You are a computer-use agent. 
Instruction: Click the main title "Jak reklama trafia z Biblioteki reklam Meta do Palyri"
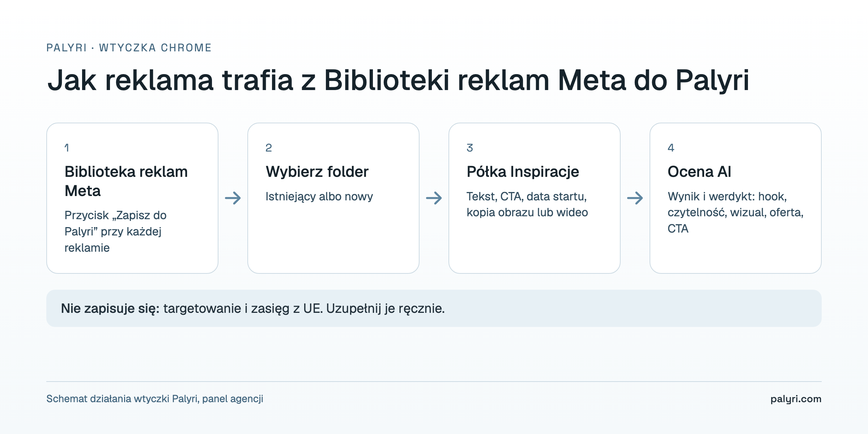398,80
